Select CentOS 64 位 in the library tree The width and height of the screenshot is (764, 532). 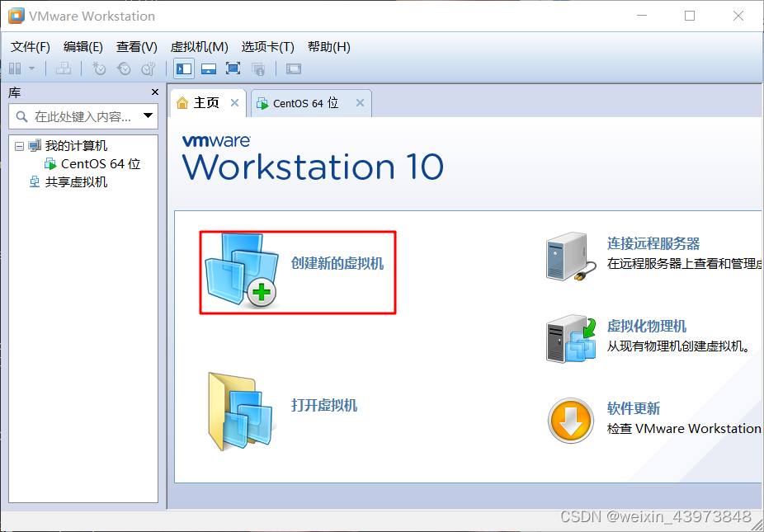[x=101, y=163]
